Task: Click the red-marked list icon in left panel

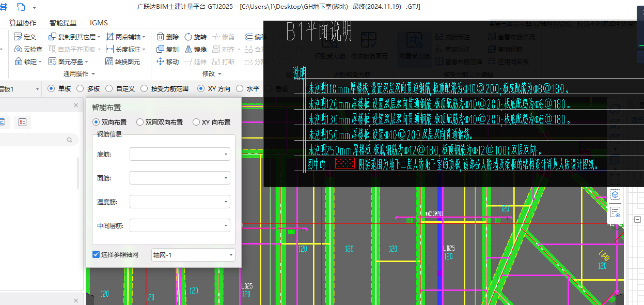Action: 22,123
